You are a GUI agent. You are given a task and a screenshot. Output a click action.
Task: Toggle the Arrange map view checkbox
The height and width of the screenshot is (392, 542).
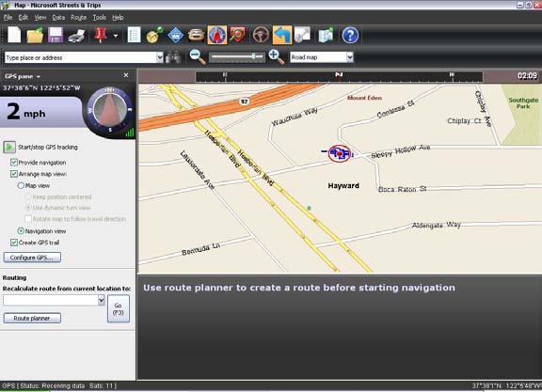tap(14, 174)
